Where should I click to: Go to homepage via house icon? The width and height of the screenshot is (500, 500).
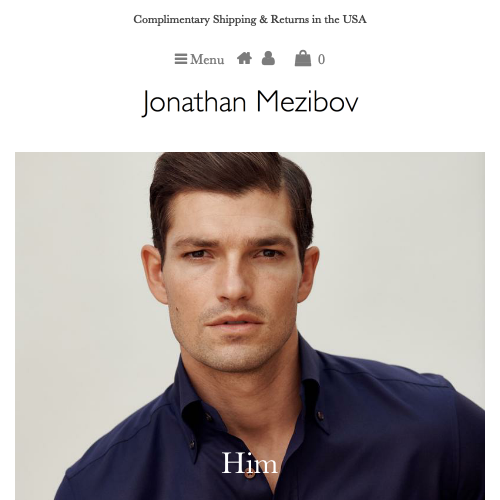(244, 58)
